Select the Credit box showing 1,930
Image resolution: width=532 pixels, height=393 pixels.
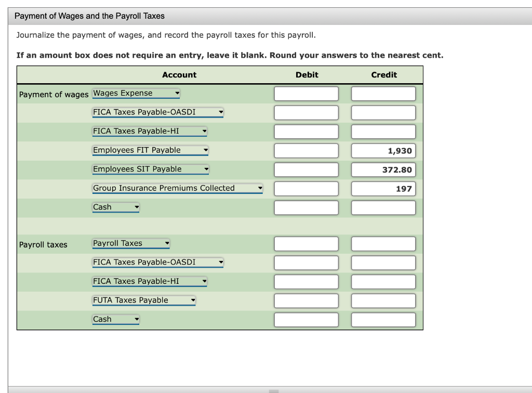383,150
